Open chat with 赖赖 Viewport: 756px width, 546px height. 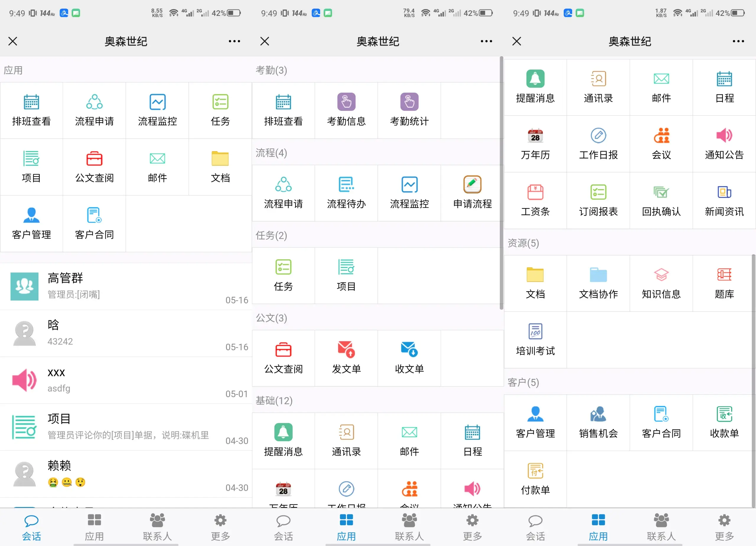pos(126,474)
